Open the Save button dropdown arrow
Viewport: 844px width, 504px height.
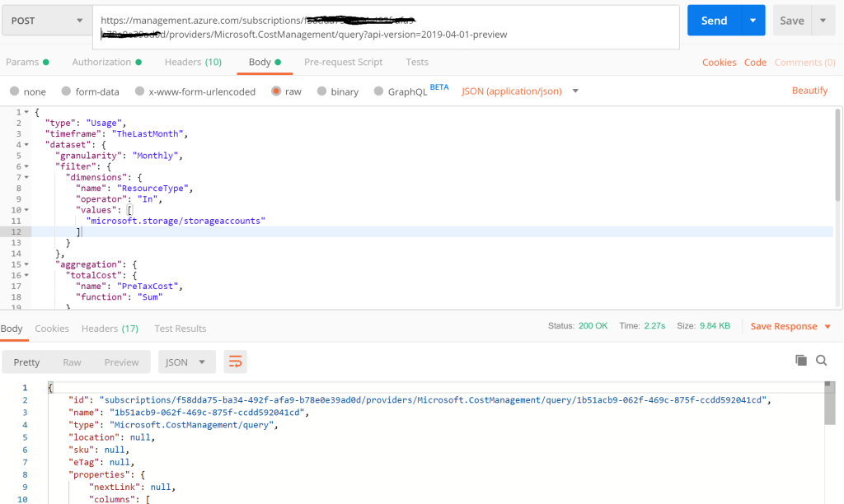[823, 21]
